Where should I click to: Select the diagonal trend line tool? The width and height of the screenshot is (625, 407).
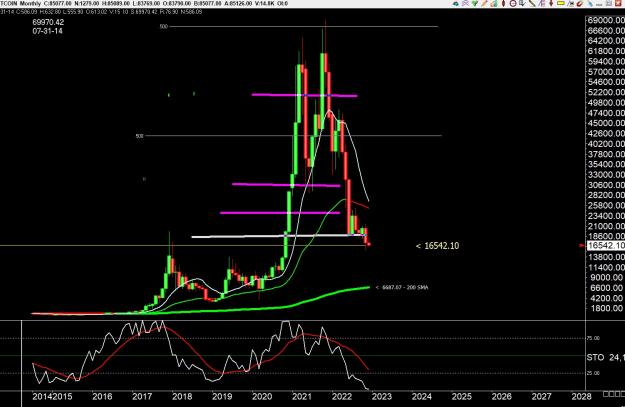coord(533,4)
